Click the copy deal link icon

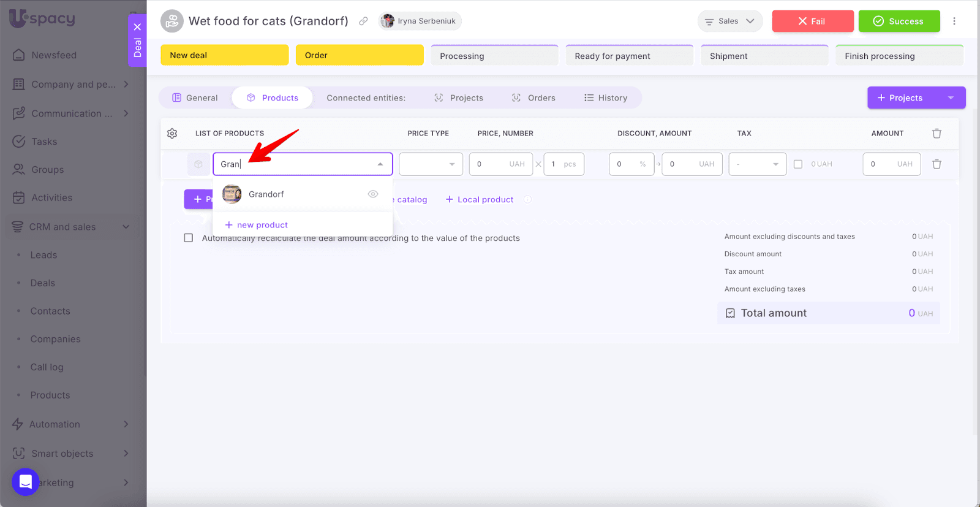click(363, 21)
